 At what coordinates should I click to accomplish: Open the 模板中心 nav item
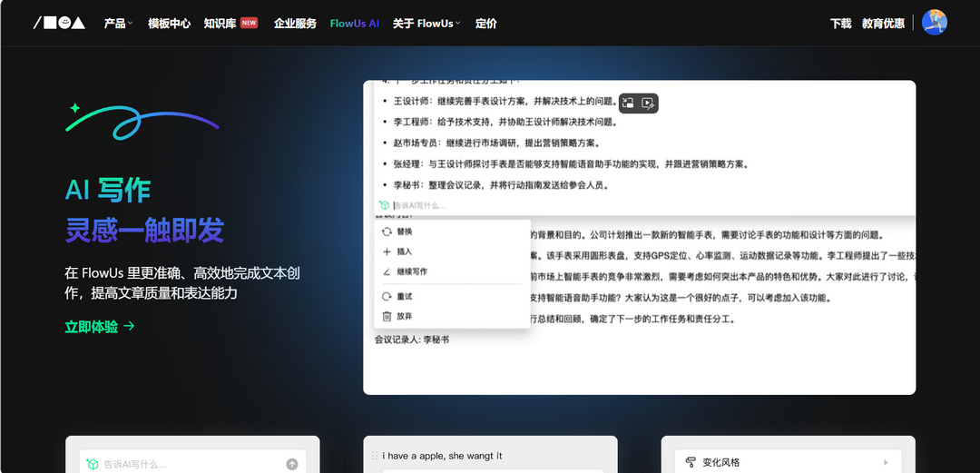pos(169,23)
